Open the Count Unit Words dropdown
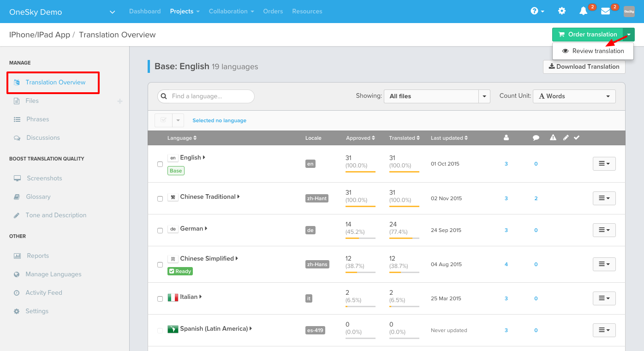Viewport: 644px width, 351px height. coord(574,96)
